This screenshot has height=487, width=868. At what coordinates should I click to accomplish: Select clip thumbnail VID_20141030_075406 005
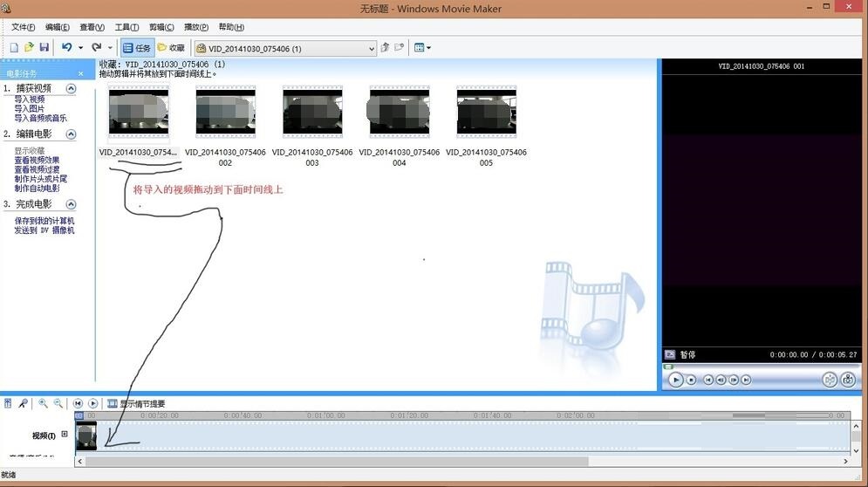pyautogui.click(x=486, y=113)
